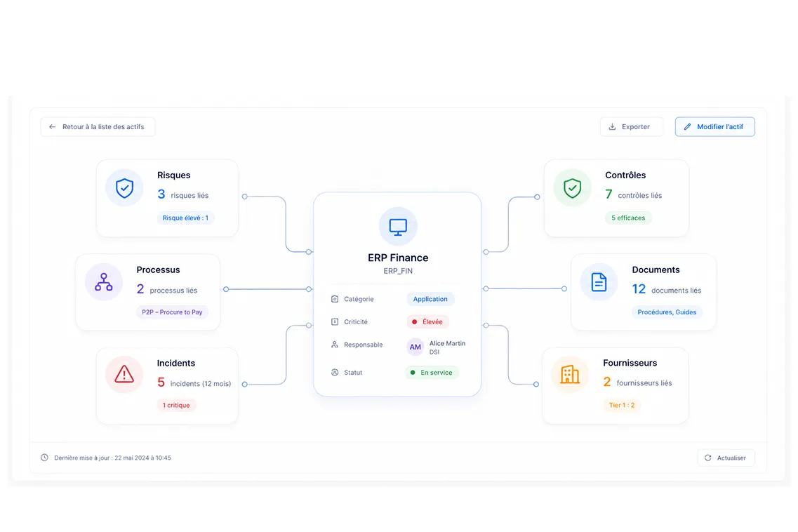The width and height of the screenshot is (798, 532).
Task: Select the P2P – Procure to Pay tag
Action: point(172,312)
